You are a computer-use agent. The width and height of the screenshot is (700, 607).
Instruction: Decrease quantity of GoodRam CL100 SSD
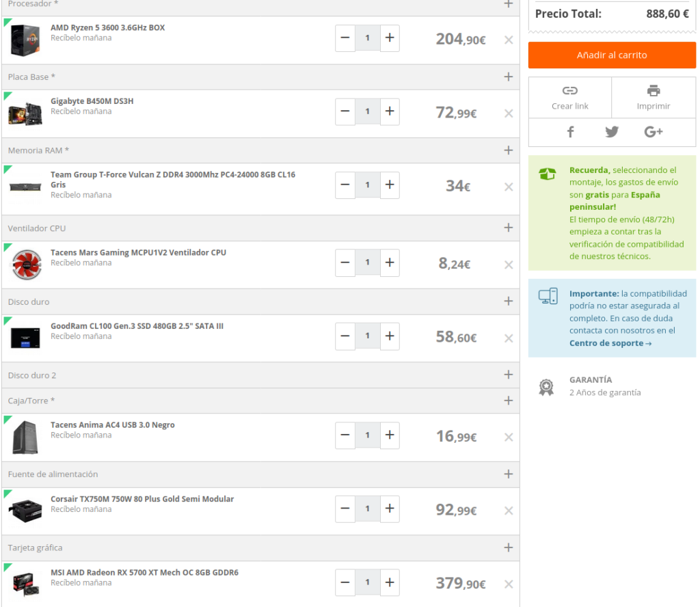pyautogui.click(x=345, y=336)
